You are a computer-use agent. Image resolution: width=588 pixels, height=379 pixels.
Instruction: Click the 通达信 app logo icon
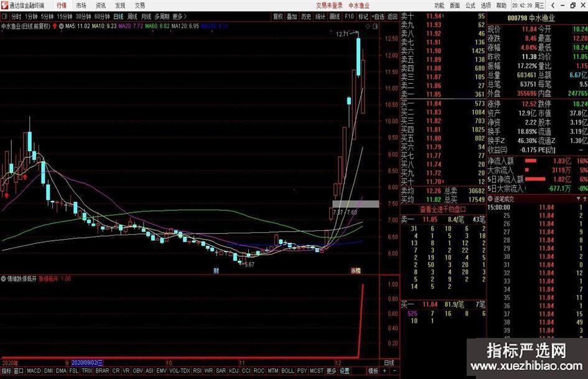[4, 5]
